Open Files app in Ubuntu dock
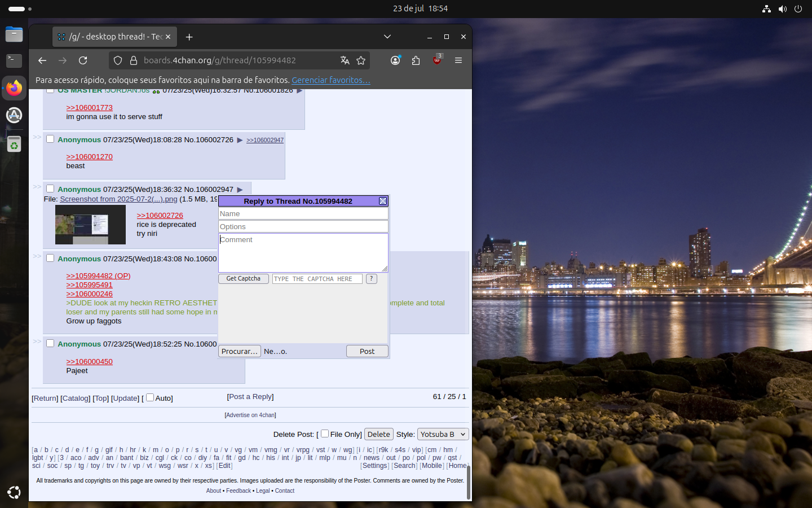The image size is (812, 508). pyautogui.click(x=14, y=34)
